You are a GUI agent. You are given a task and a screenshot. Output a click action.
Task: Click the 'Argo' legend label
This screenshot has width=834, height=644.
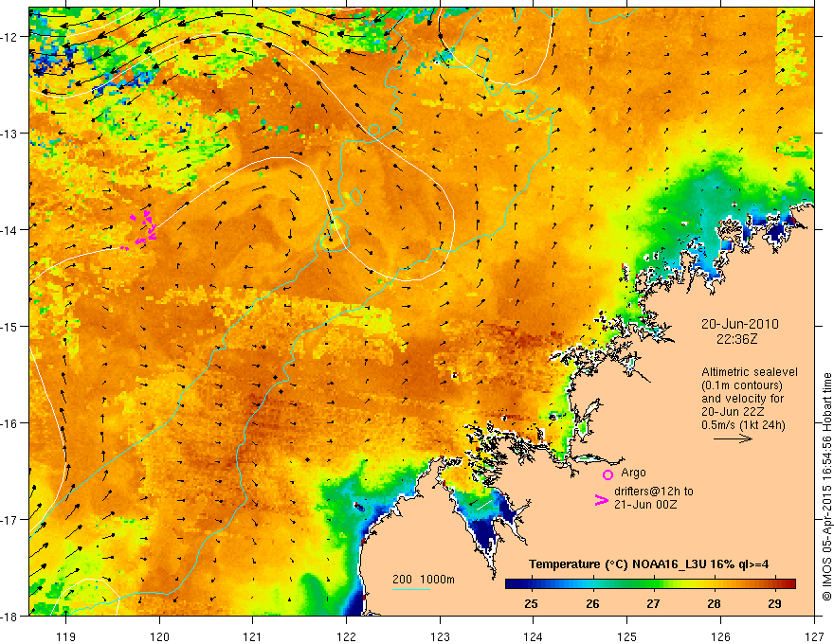[633, 473]
